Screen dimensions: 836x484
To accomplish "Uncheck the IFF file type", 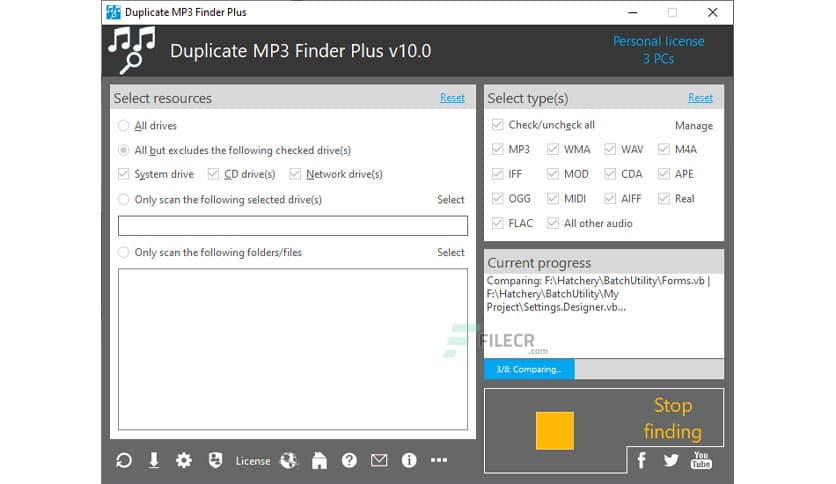I will (x=497, y=174).
